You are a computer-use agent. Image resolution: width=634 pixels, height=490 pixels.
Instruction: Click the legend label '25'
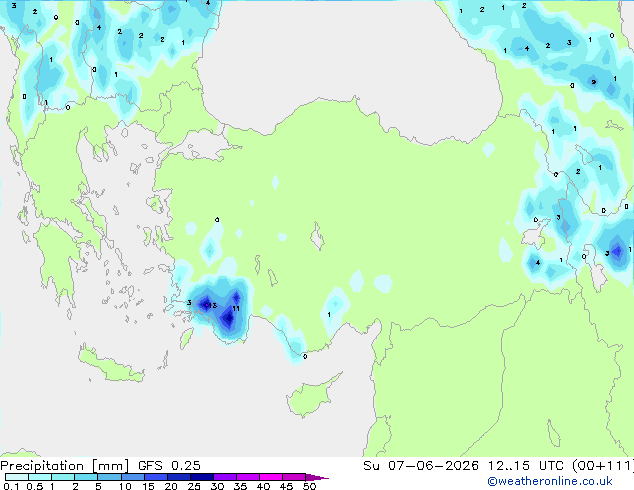point(194,486)
